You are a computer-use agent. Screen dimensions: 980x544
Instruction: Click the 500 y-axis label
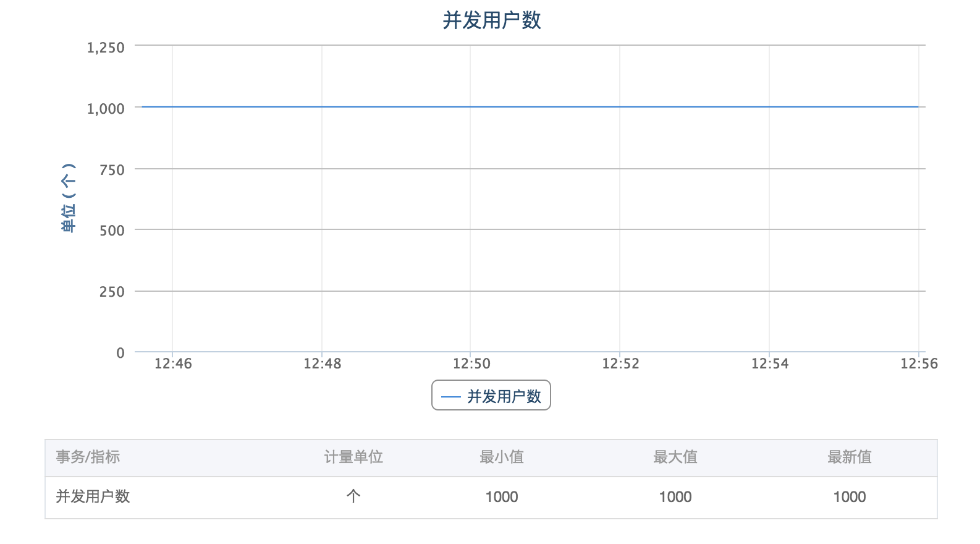[112, 231]
